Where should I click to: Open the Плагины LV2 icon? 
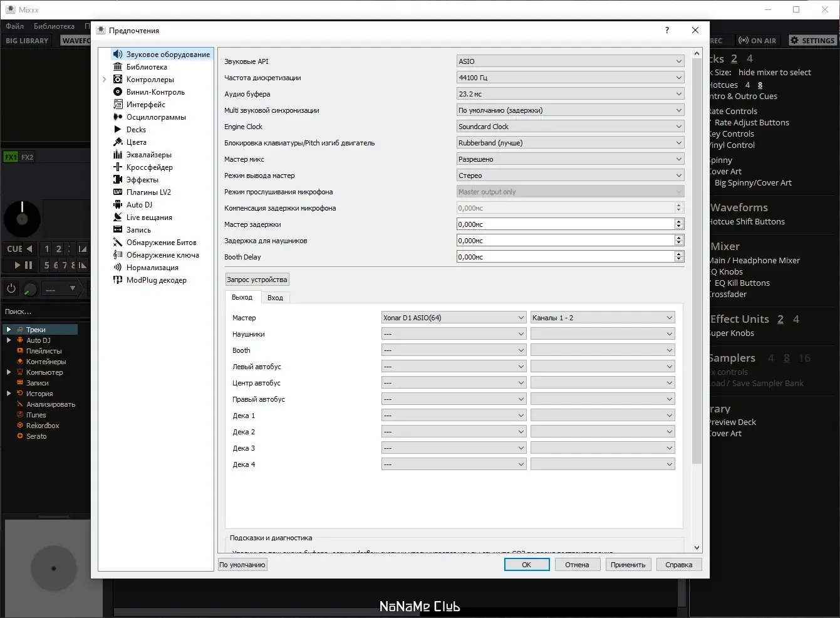(117, 192)
